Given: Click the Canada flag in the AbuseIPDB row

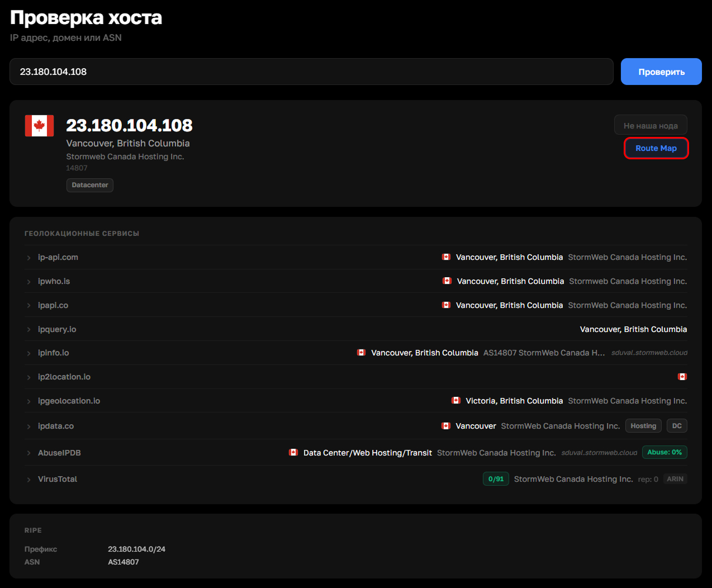Looking at the screenshot, I should pyautogui.click(x=293, y=453).
